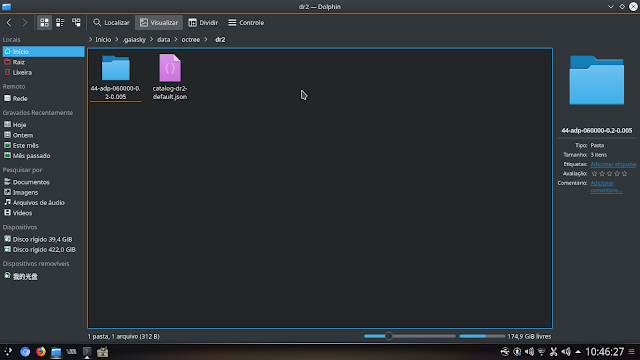Switch to icons view mode
The image size is (640, 360).
(x=44, y=22)
